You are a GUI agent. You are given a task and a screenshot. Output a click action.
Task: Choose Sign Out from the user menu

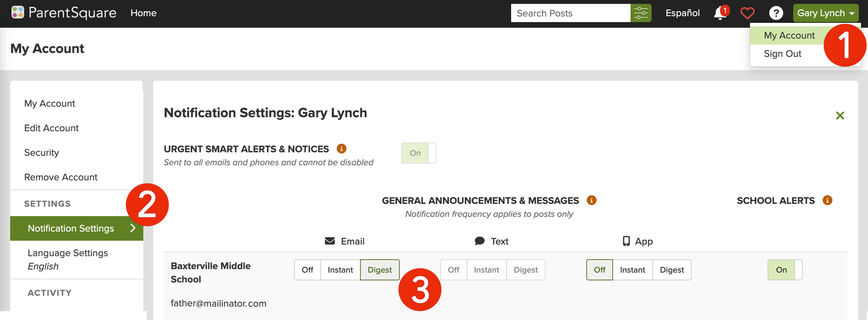(x=782, y=54)
